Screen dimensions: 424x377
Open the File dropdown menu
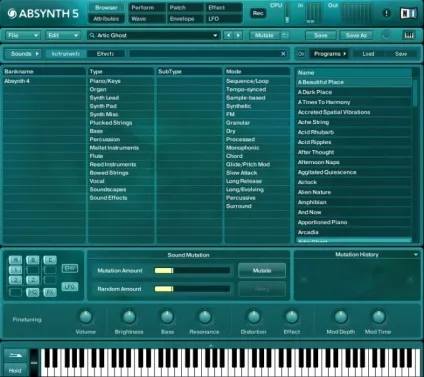(23, 35)
